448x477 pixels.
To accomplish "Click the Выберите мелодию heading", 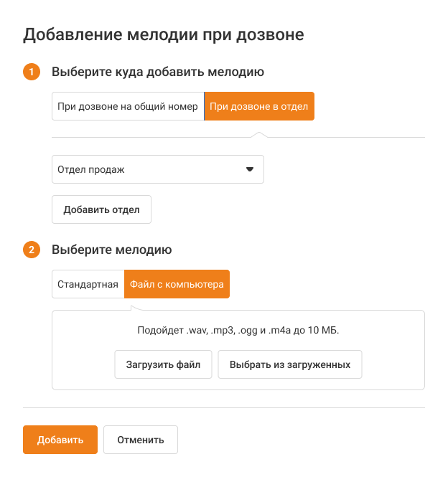I will [x=111, y=250].
